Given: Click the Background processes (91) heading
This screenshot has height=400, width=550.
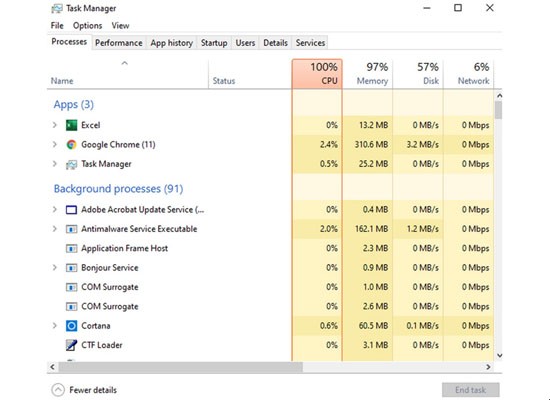Looking at the screenshot, I should [118, 189].
